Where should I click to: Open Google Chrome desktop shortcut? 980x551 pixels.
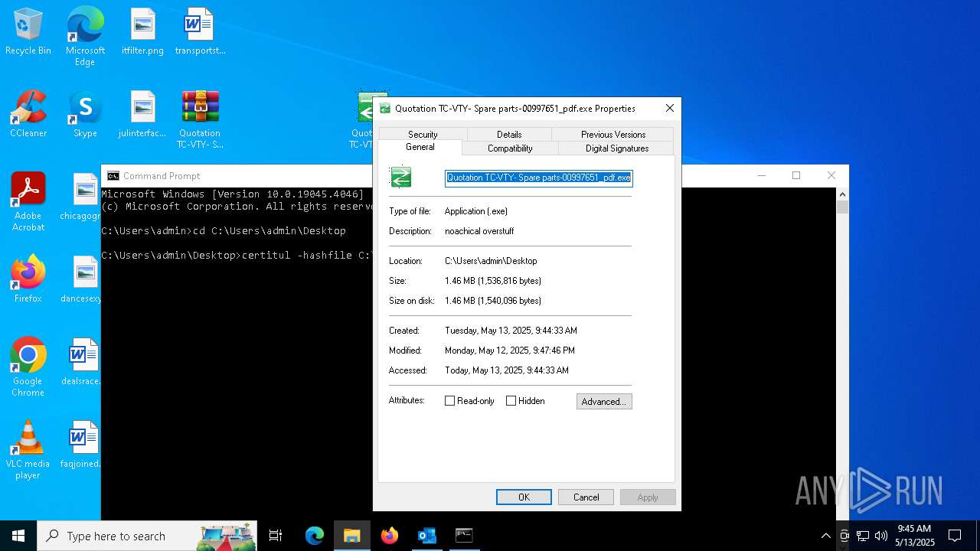(28, 367)
